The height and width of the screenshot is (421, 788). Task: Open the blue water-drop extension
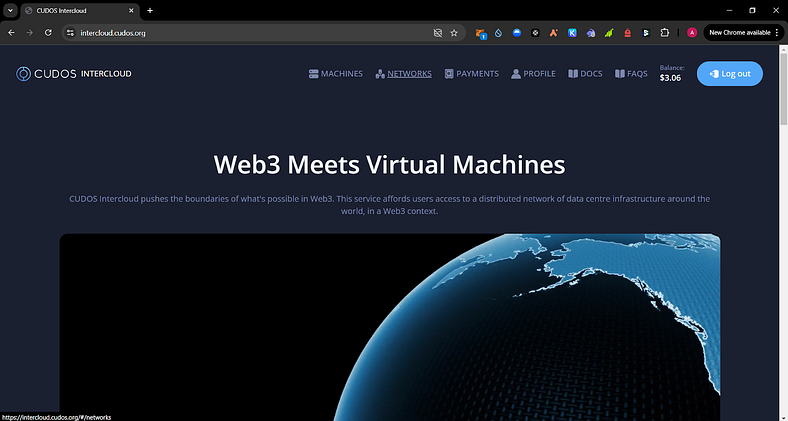499,33
